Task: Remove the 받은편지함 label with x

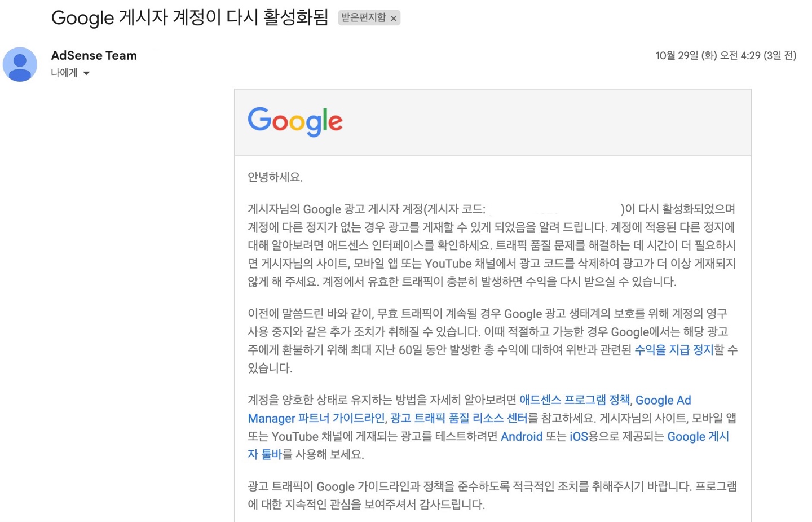Action: tap(394, 19)
